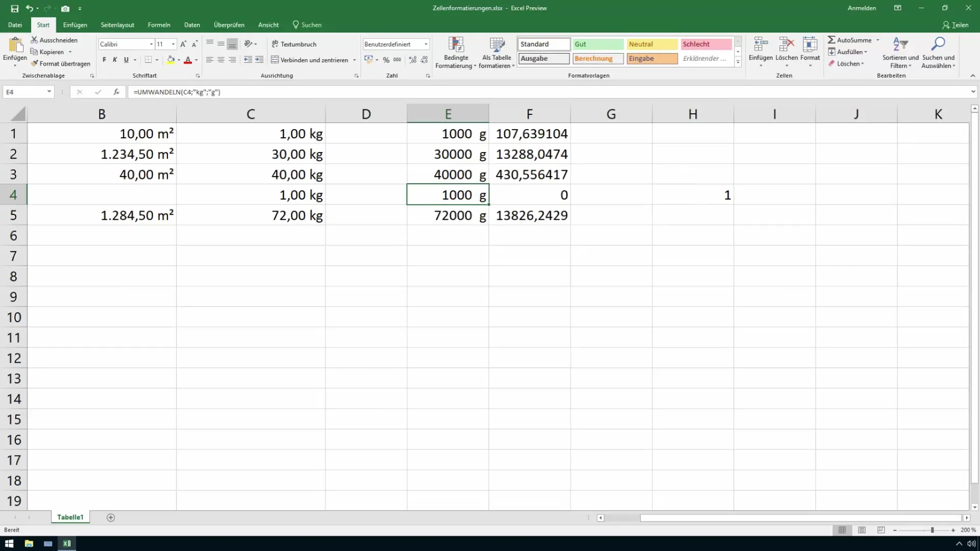Open the Name Box dropdown arrow
This screenshot has height=551, width=980.
(49, 92)
